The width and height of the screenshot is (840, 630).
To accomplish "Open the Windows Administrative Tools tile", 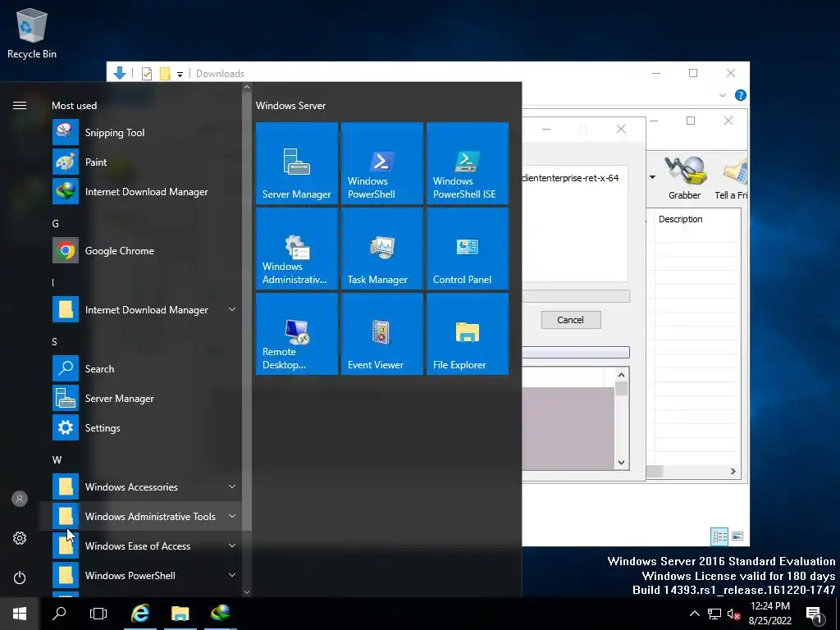I will coord(297,249).
